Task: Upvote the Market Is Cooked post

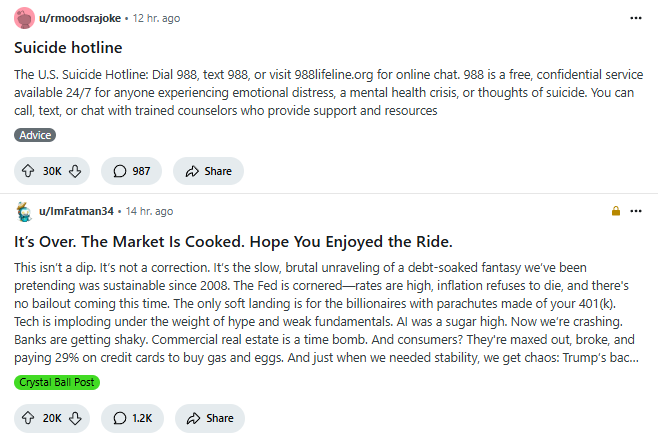Action: click(x=28, y=418)
